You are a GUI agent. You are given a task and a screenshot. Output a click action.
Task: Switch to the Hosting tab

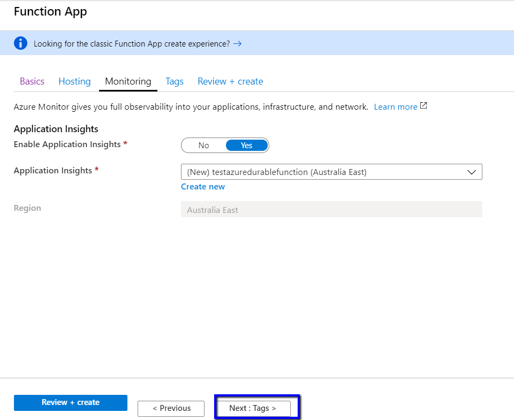[74, 81]
